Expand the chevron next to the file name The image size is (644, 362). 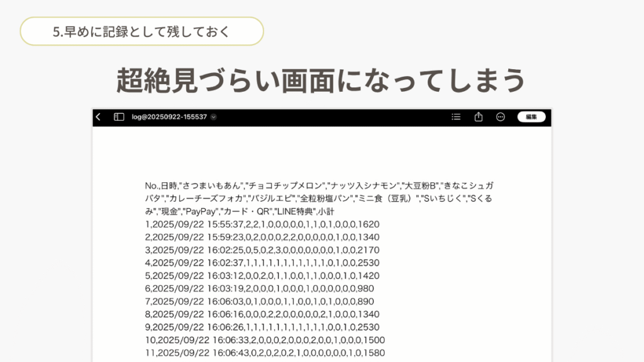tap(214, 117)
